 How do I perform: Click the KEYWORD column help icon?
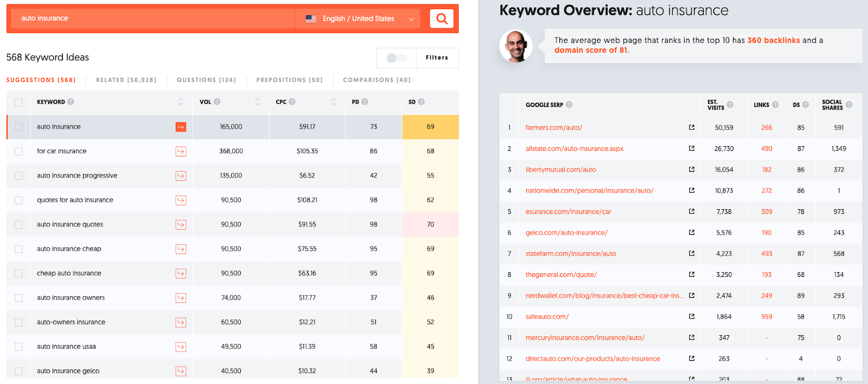click(71, 102)
